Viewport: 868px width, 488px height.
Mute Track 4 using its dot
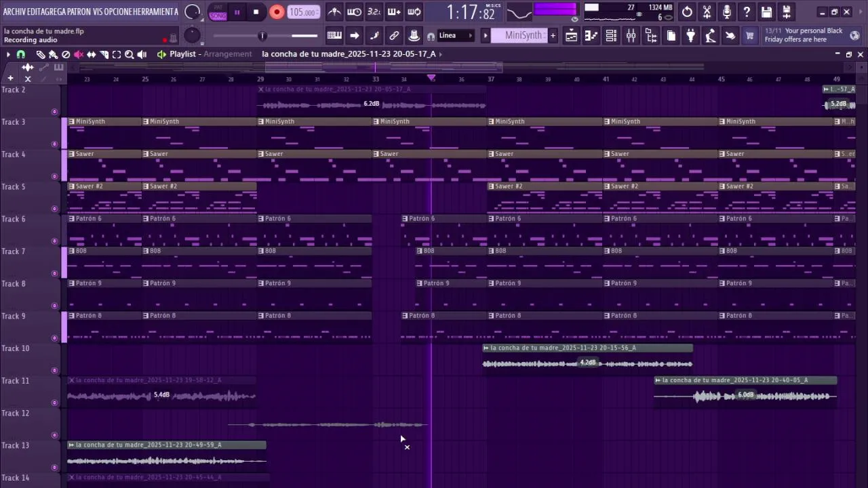coord(54,176)
